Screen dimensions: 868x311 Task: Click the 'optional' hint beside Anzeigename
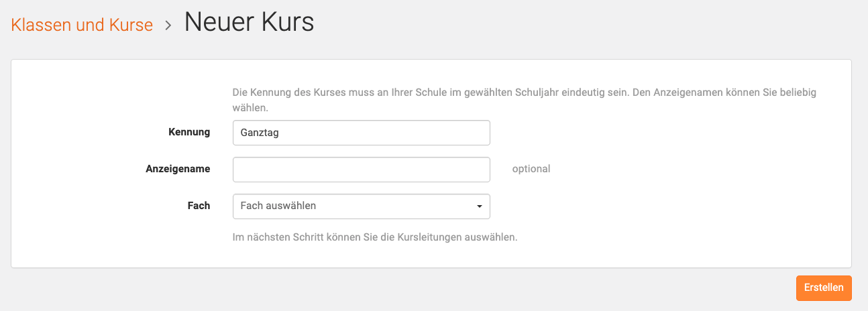coord(531,169)
